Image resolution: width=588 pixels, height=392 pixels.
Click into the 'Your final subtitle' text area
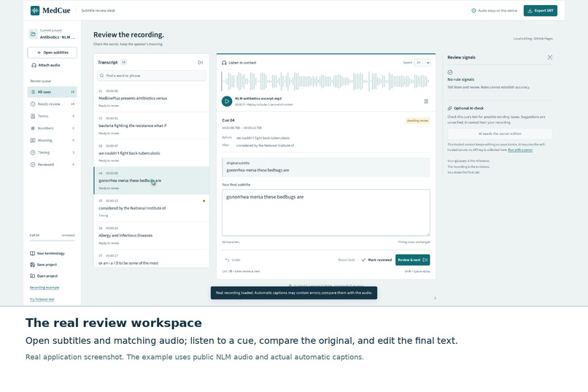tap(326, 212)
